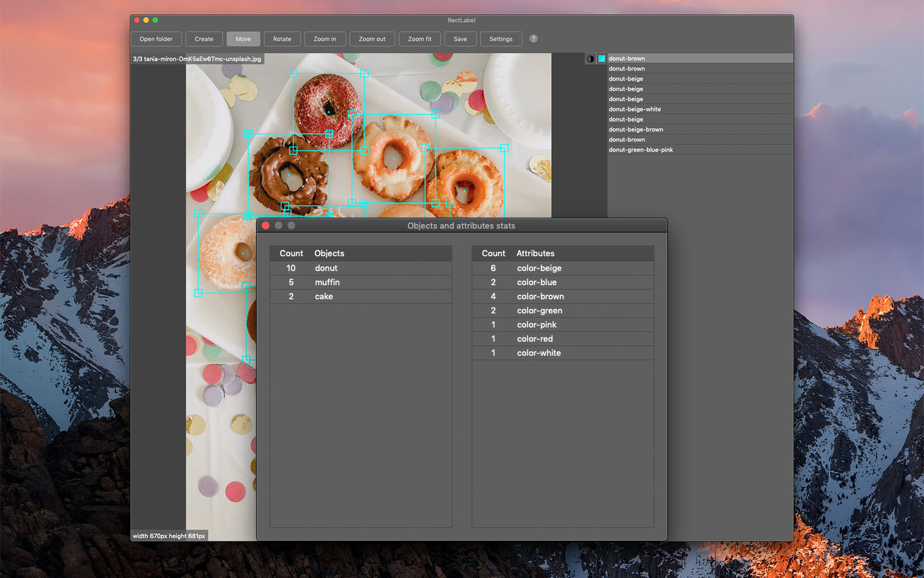This screenshot has width=924, height=578.
Task: Select the muffin row in Objects stats
Action: click(359, 282)
